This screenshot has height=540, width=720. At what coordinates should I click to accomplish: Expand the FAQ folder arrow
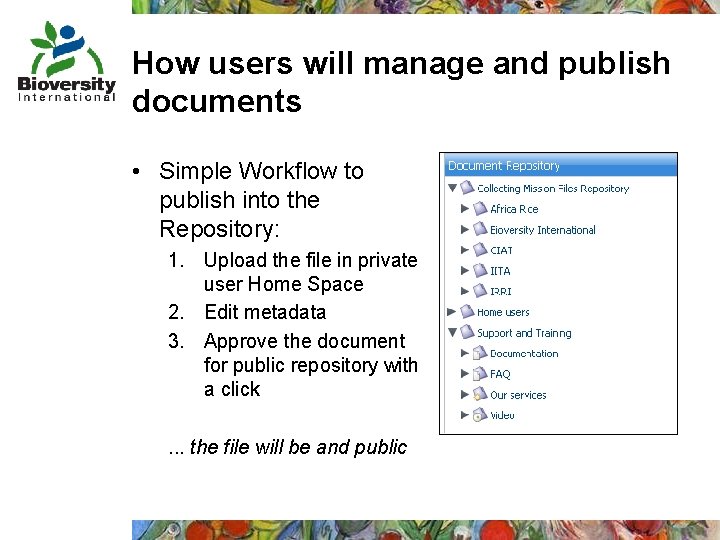[465, 373]
